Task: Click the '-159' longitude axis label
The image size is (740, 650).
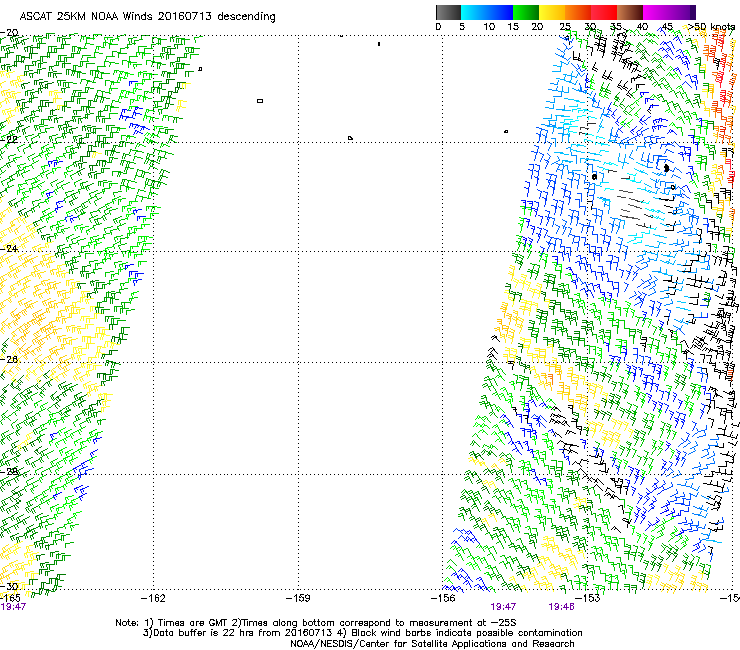Action: click(298, 598)
